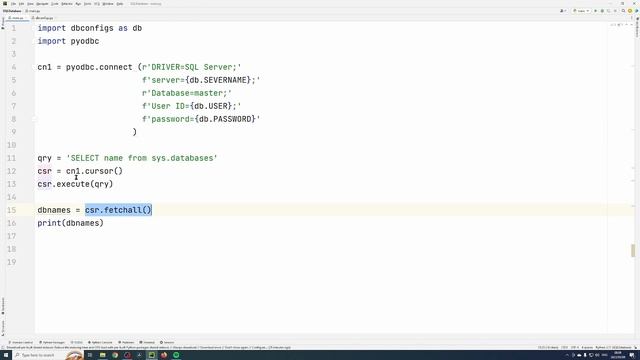The height and width of the screenshot is (360, 640).
Task: Open Spotify from the taskbar
Action: point(176,355)
